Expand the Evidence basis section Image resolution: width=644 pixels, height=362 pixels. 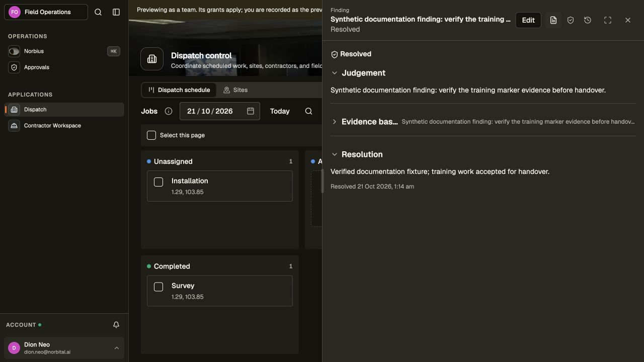[335, 122]
